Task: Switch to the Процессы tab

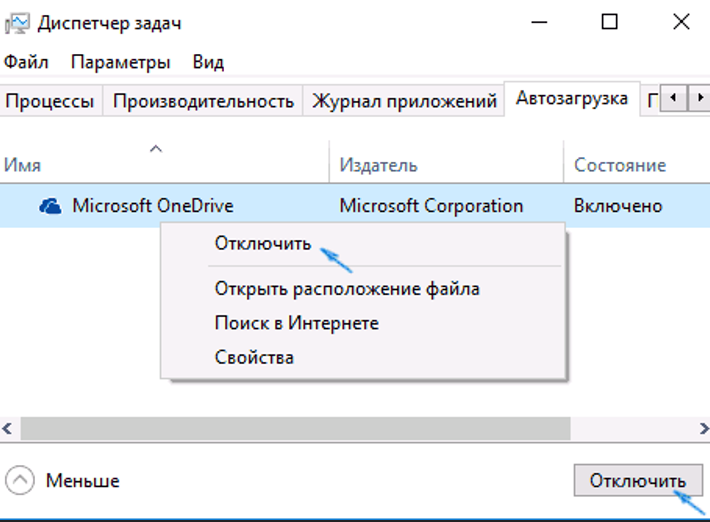Action: [51, 101]
